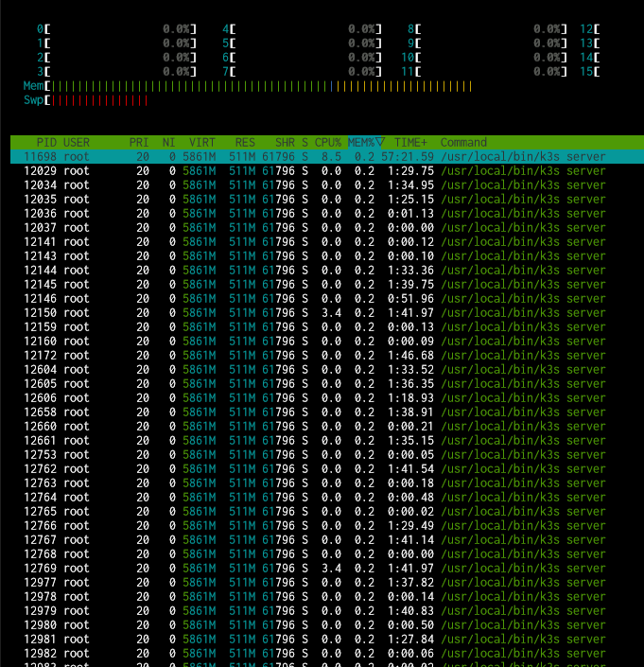Image resolution: width=644 pixels, height=667 pixels.
Task: Click CPU 8 meter
Action: point(487,29)
